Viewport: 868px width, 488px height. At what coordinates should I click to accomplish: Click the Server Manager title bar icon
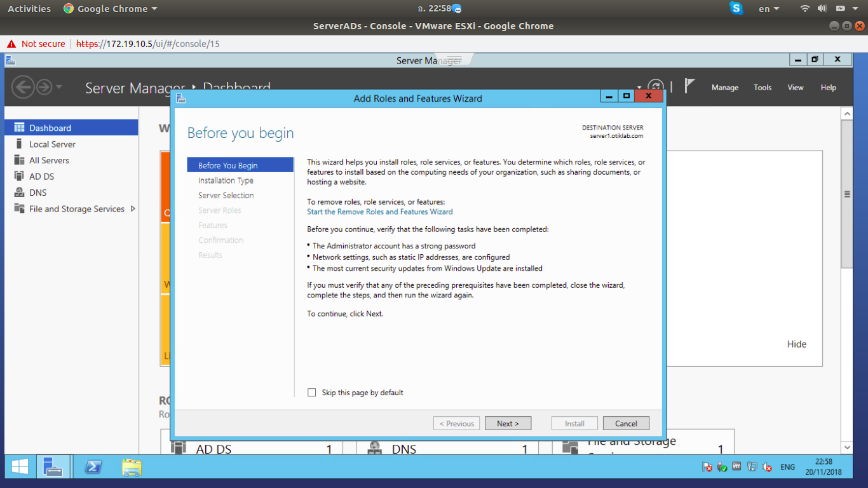(10, 60)
